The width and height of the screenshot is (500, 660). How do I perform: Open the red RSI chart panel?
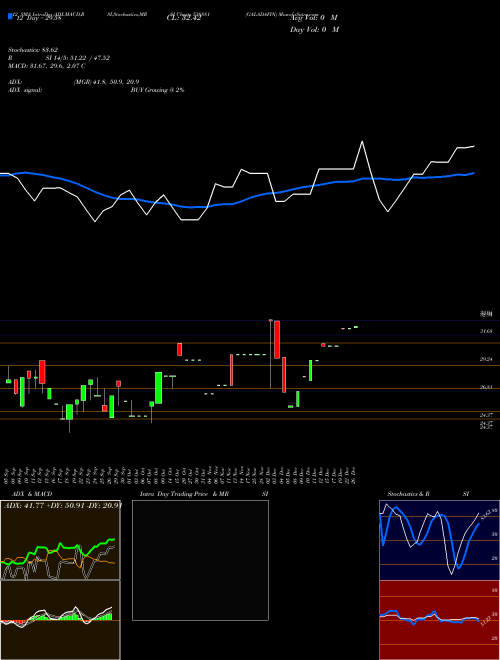pos(439,620)
